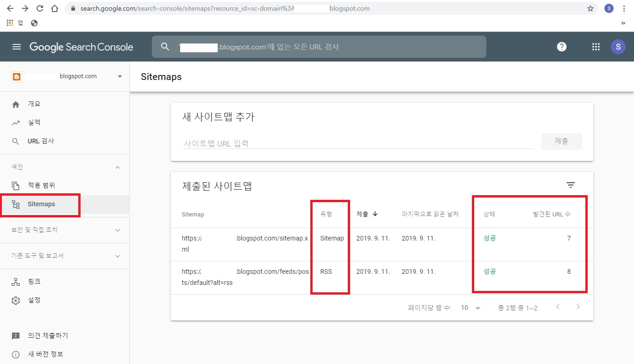Click the top URL inspection search field
634x364 pixels.
319,47
